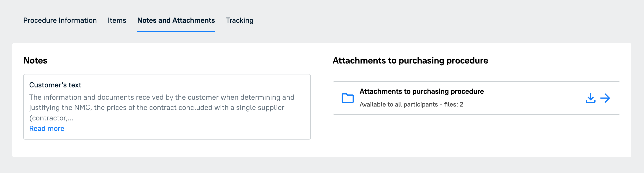The height and width of the screenshot is (173, 644).
Task: Open the bold attachments card title
Action: [x=422, y=91]
